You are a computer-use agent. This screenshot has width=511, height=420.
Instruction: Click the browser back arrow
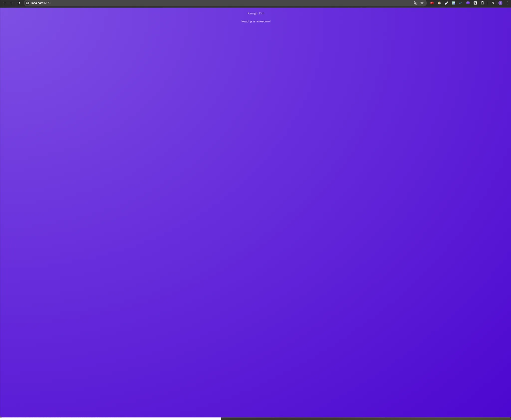point(4,3)
